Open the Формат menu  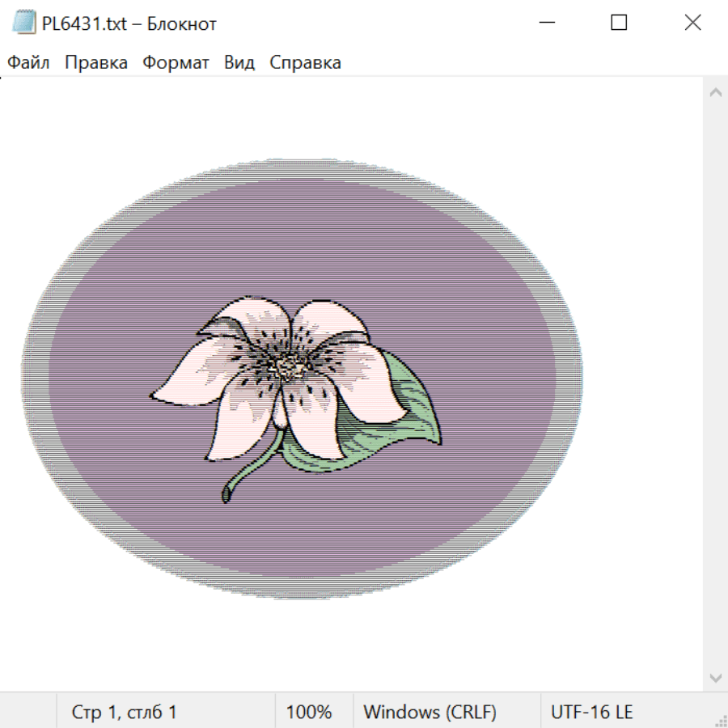[176, 63]
